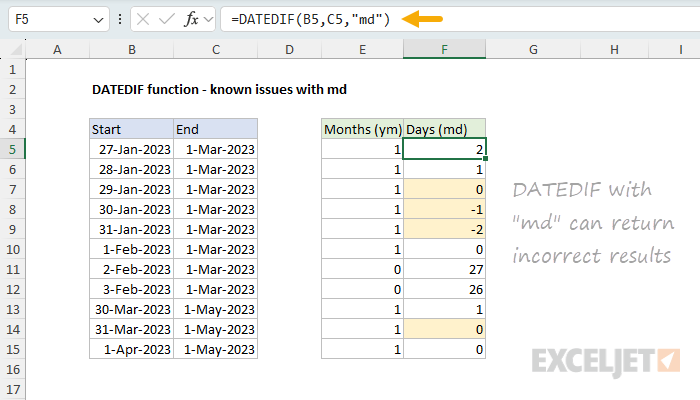700x400 pixels.
Task: Select the Days cell showing 27
Action: pos(444,269)
